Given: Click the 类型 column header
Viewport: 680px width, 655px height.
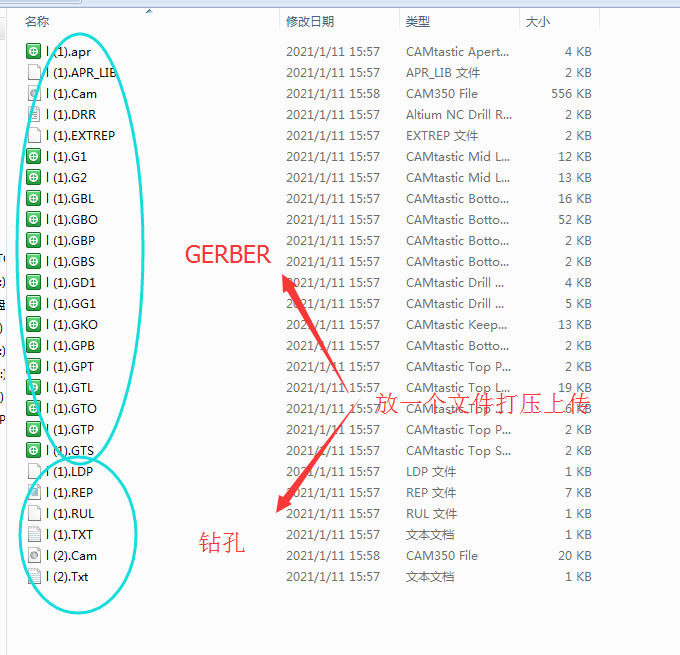Looking at the screenshot, I should 418,21.
